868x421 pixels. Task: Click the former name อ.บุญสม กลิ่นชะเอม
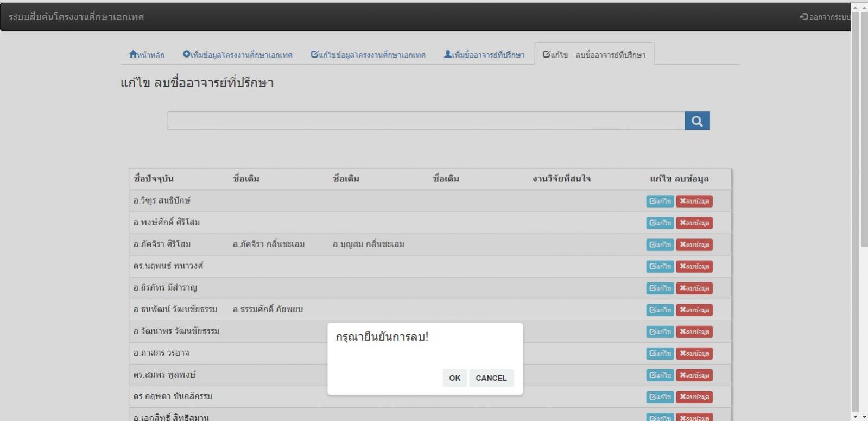(369, 244)
